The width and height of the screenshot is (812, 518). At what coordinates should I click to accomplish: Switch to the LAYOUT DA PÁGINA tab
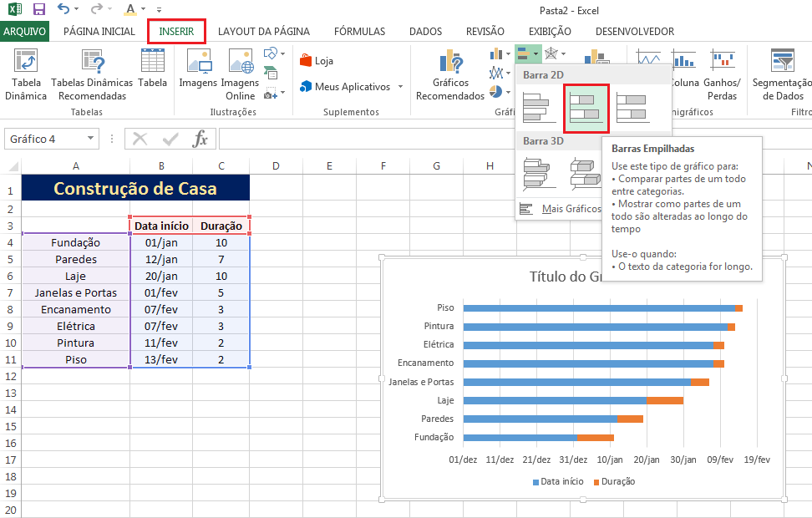(263, 32)
